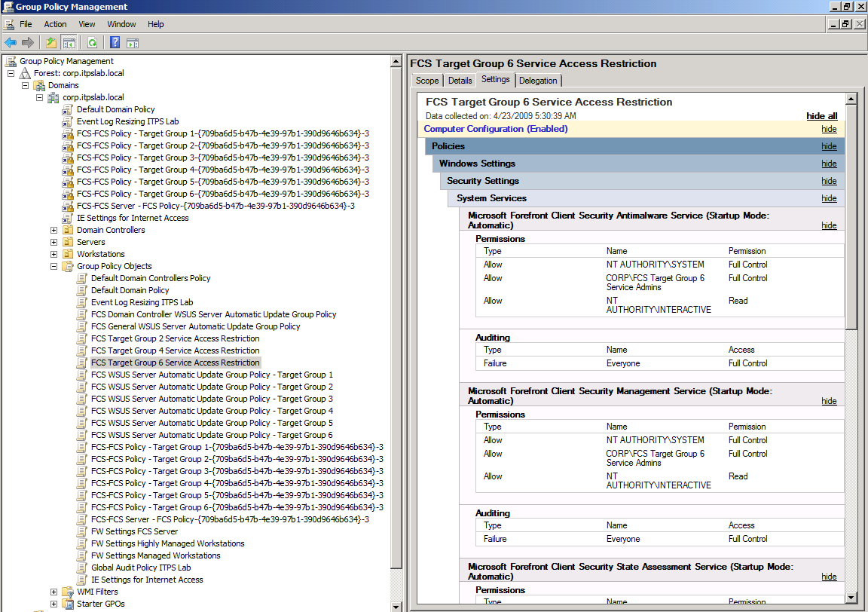Expand the WMI Filters node

coord(54,592)
